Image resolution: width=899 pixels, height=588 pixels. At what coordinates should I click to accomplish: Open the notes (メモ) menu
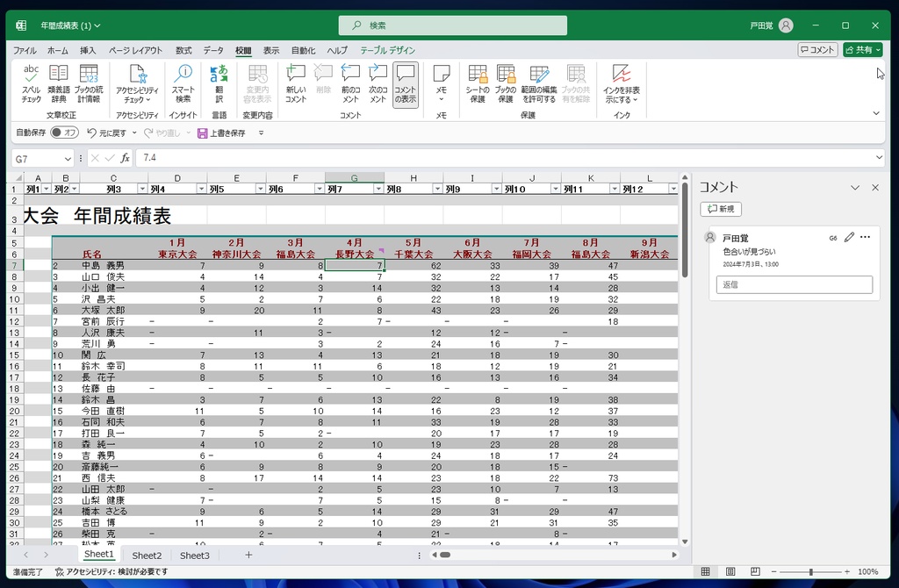441,83
